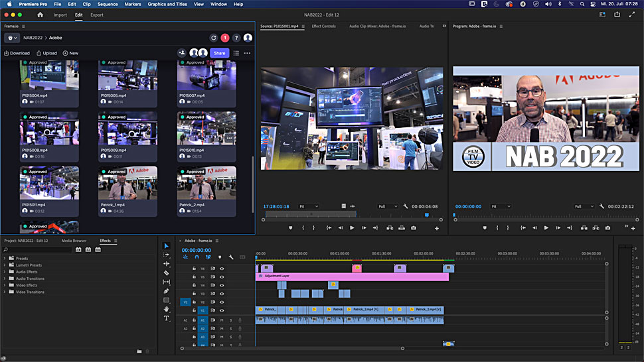Expand Audio Transitions folder
Screen dimensions: 644x362
point(5,278)
